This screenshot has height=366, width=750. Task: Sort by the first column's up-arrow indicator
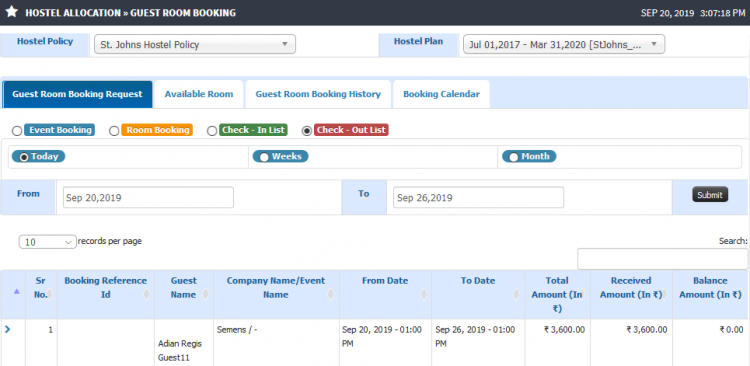pyautogui.click(x=17, y=291)
